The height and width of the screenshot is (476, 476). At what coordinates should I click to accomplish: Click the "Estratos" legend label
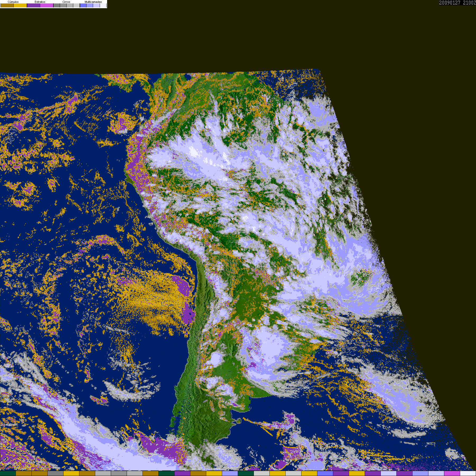40,2
